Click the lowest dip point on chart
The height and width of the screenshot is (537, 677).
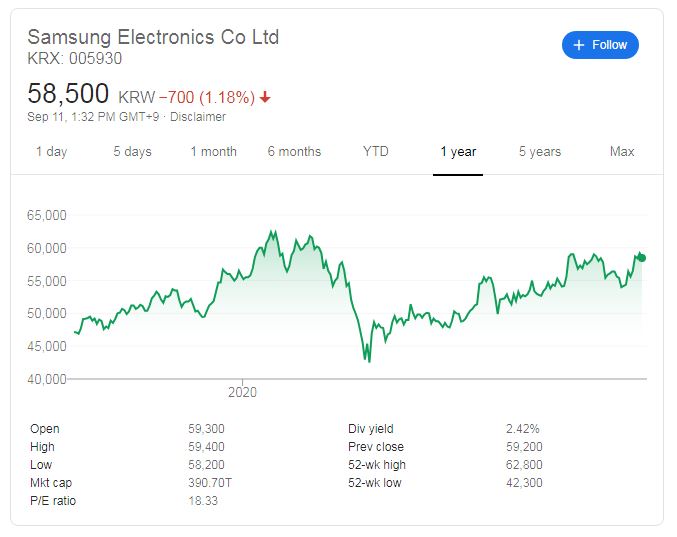coord(369,361)
